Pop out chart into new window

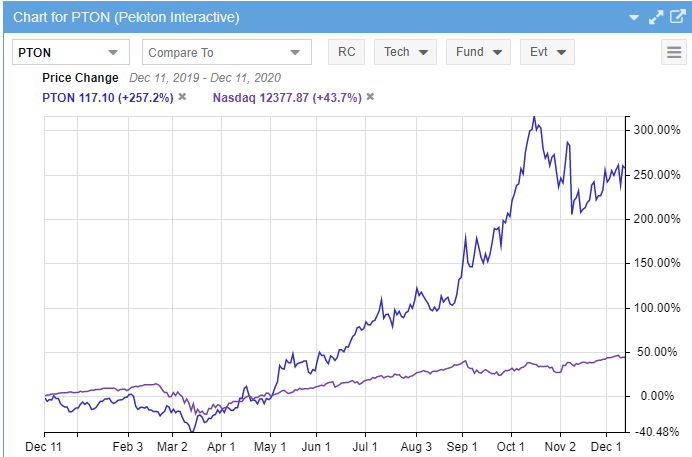(x=678, y=17)
